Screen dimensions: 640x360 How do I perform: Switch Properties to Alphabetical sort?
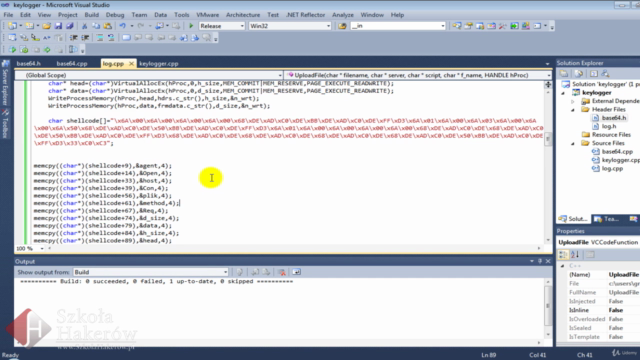click(x=575, y=255)
